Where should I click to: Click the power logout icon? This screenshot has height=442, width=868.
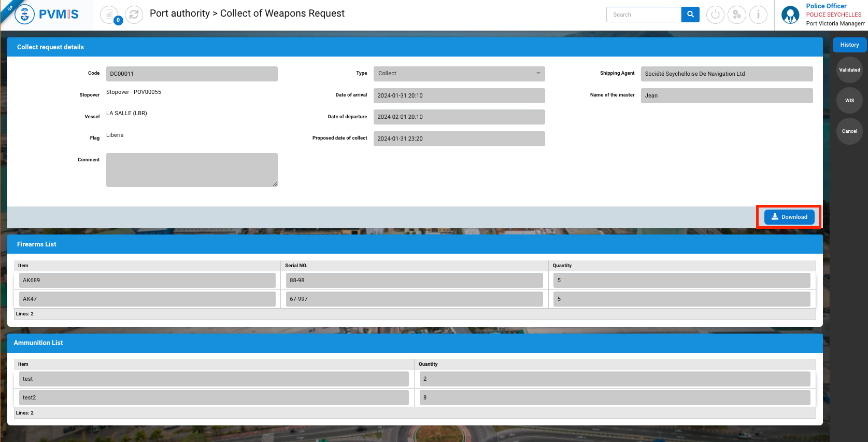point(715,15)
